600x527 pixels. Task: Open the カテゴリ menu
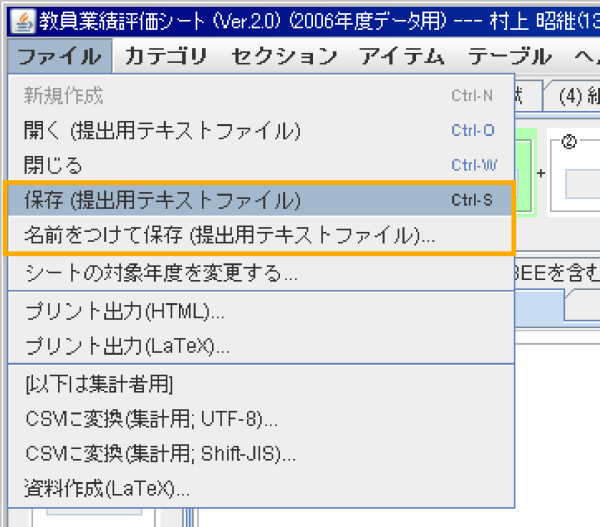[166, 57]
